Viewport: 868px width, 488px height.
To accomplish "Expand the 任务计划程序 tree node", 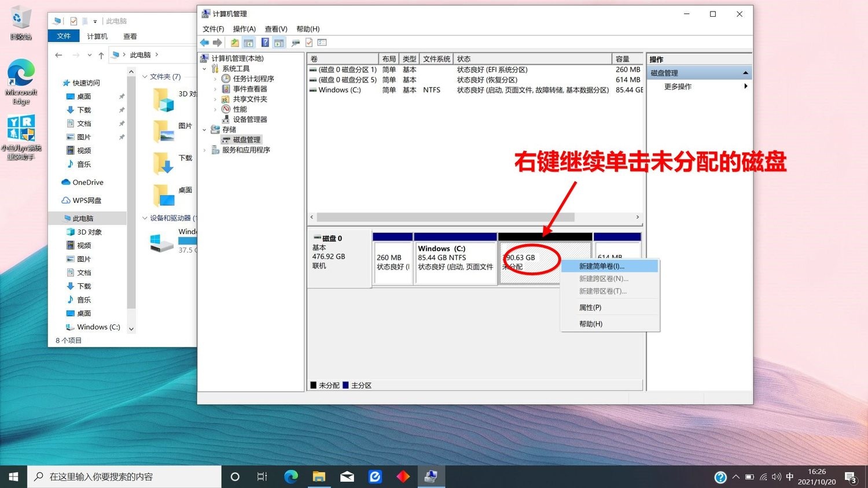I will tap(215, 79).
